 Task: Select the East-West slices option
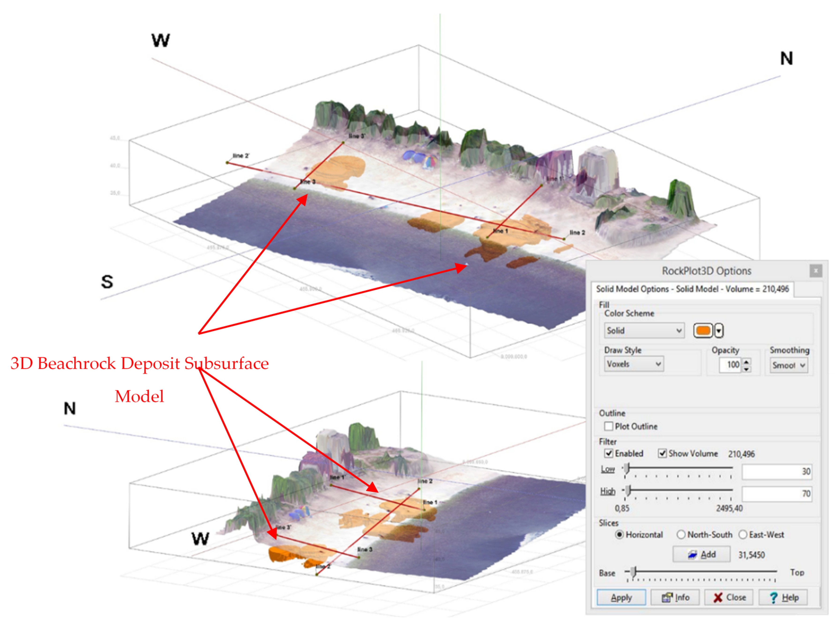click(x=742, y=534)
